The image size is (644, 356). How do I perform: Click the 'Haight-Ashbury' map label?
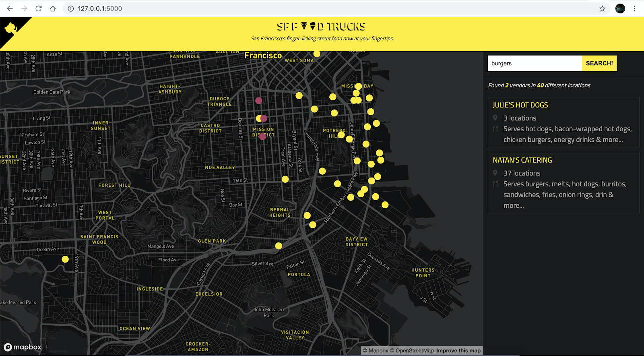(x=170, y=89)
